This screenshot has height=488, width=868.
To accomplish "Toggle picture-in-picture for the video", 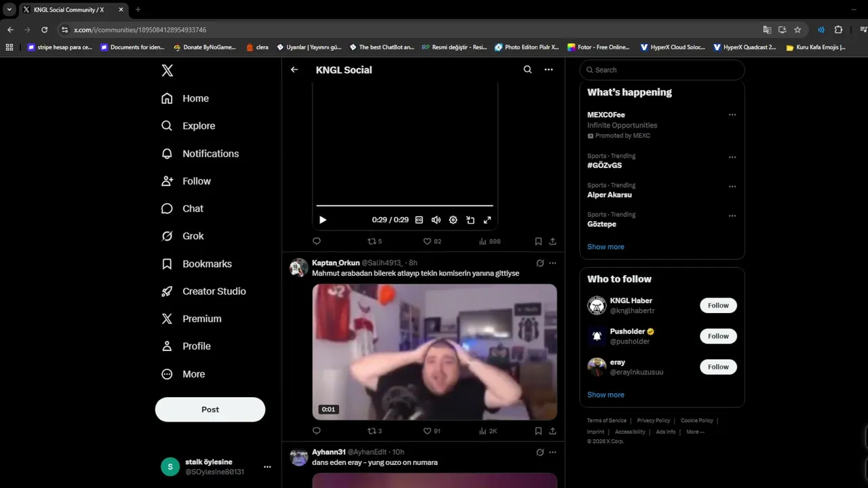I will tap(470, 220).
